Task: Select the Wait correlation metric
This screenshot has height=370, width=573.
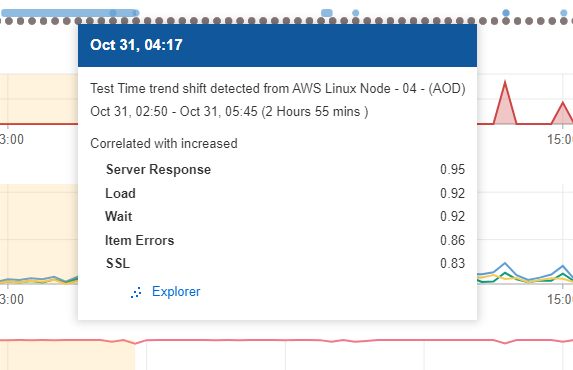Action: pyautogui.click(x=118, y=216)
